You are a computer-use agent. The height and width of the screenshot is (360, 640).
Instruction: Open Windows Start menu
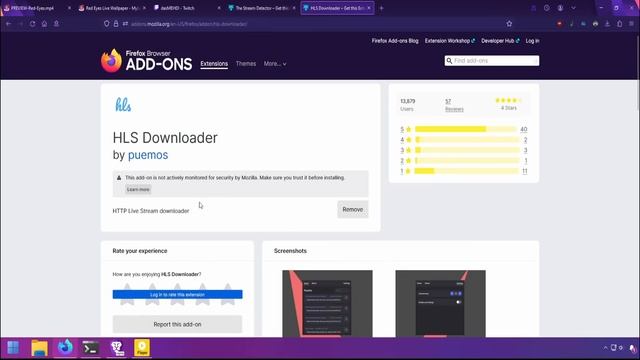13,348
